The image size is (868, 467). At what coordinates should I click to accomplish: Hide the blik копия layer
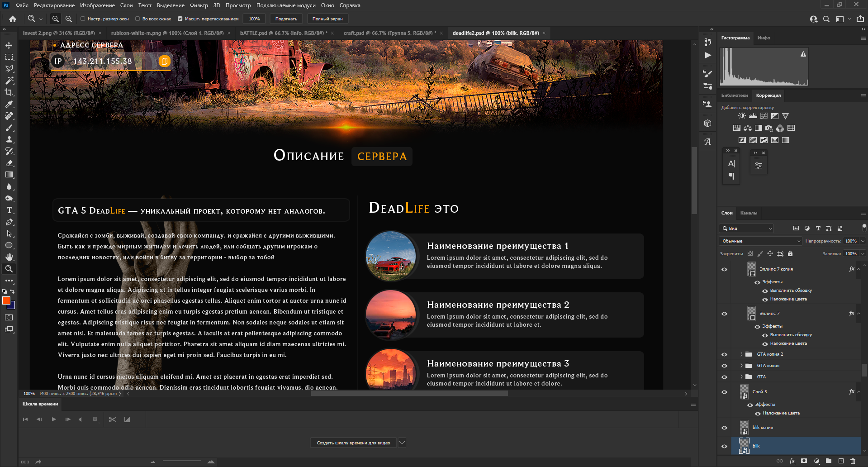724,428
